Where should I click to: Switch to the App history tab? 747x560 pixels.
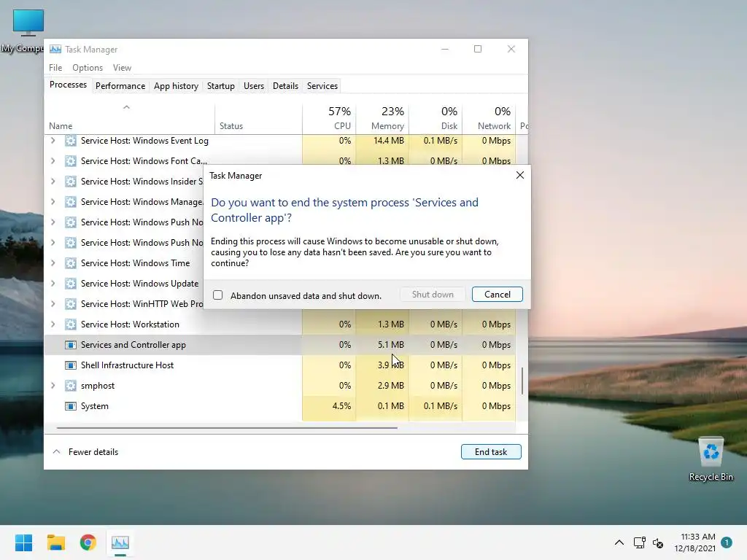pyautogui.click(x=176, y=86)
